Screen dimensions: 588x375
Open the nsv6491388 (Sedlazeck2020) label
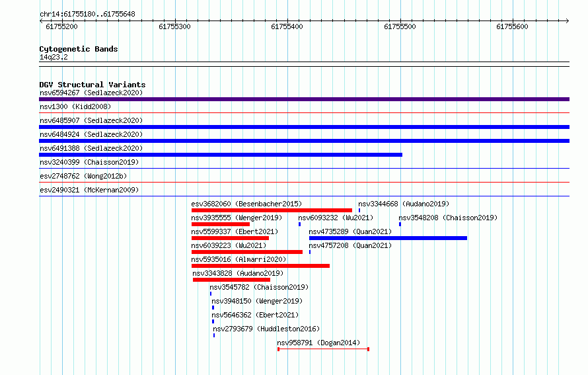coord(91,148)
